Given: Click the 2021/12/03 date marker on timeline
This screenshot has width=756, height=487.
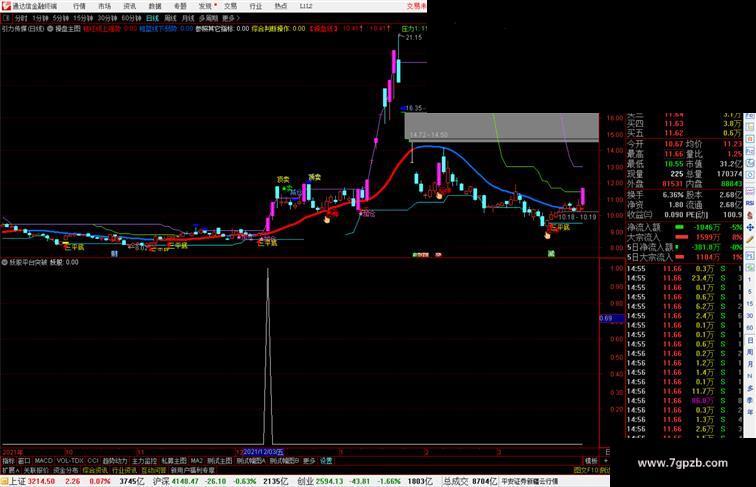Looking at the screenshot, I should 263,452.
